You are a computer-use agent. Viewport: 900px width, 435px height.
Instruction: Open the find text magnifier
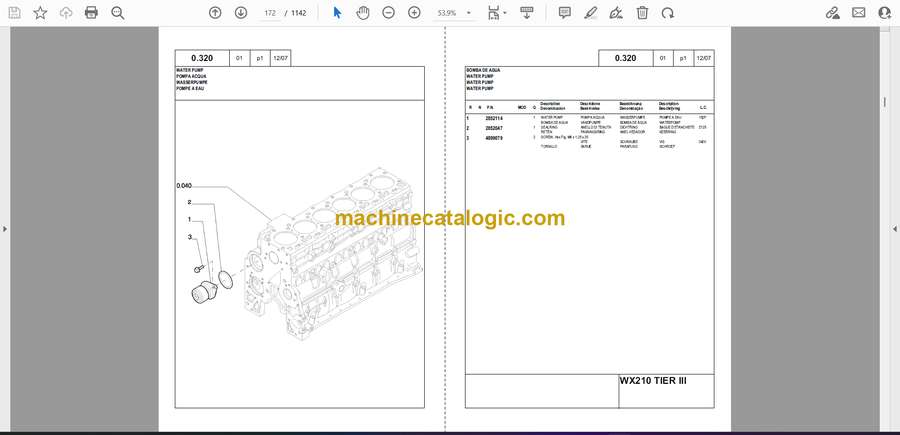[x=118, y=13]
